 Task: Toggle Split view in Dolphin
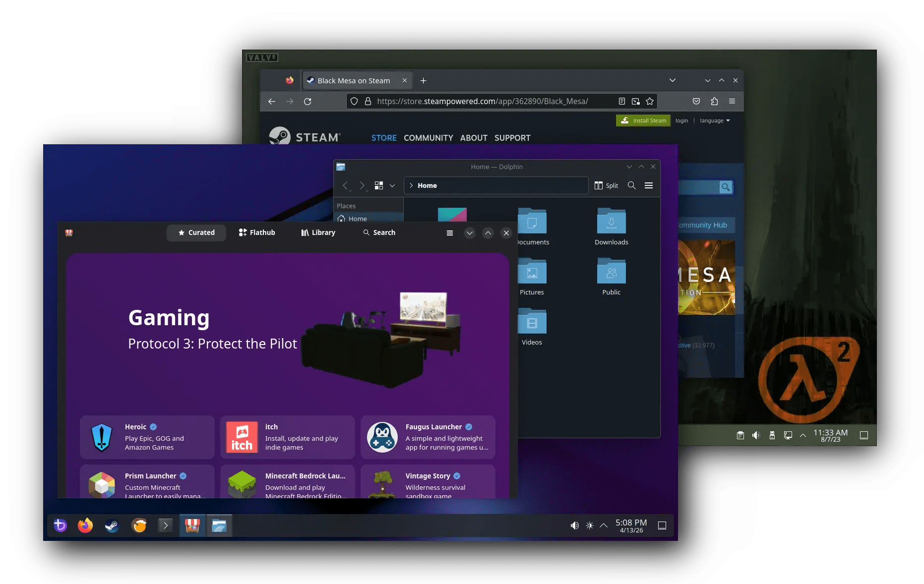pyautogui.click(x=606, y=185)
